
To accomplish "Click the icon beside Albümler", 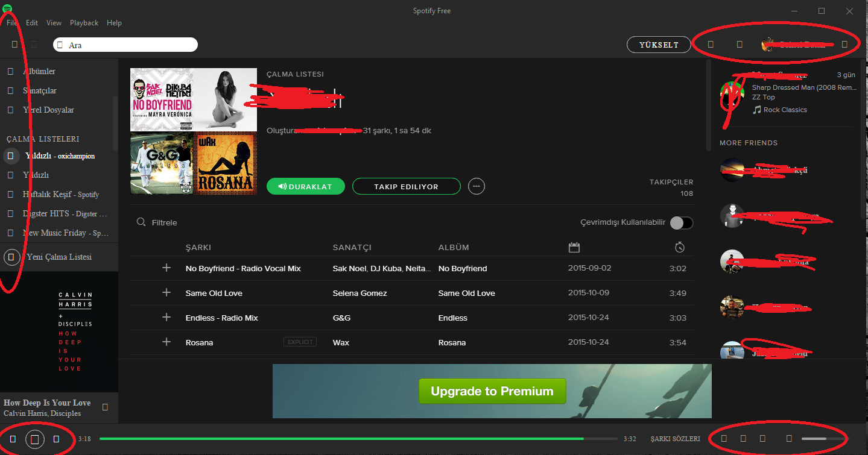I will (10, 72).
